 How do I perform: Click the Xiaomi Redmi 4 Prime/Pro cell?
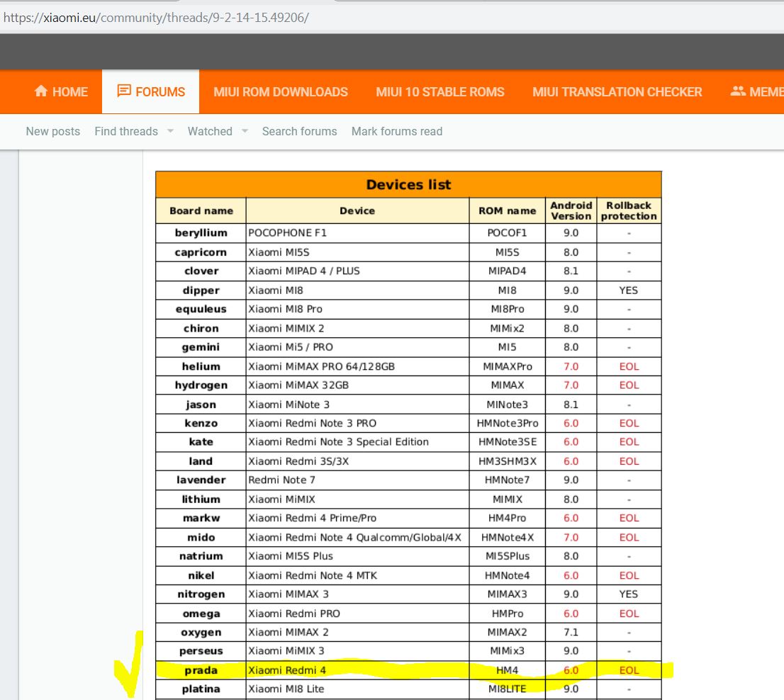[x=357, y=518]
